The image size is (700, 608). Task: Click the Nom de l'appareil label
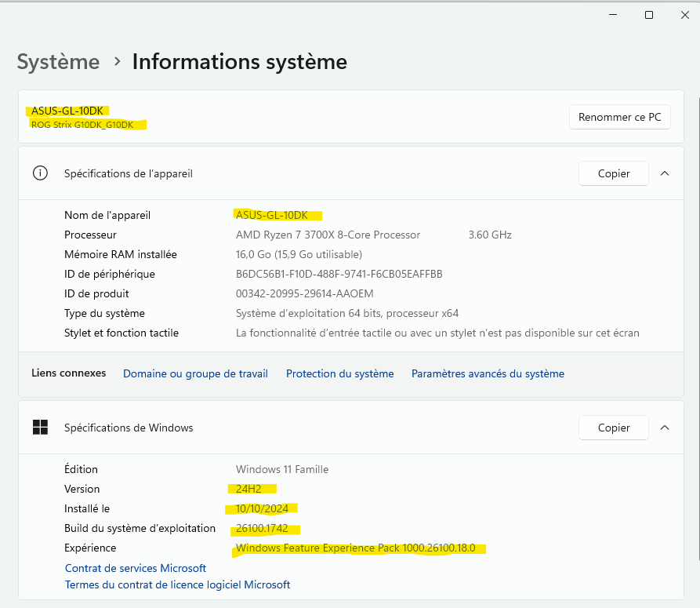coord(107,215)
